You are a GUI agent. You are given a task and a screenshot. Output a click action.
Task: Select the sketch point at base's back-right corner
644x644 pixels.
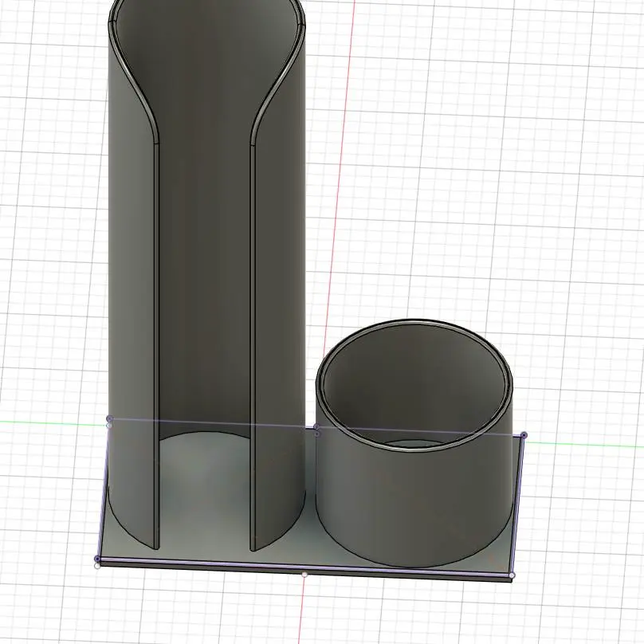[524, 435]
